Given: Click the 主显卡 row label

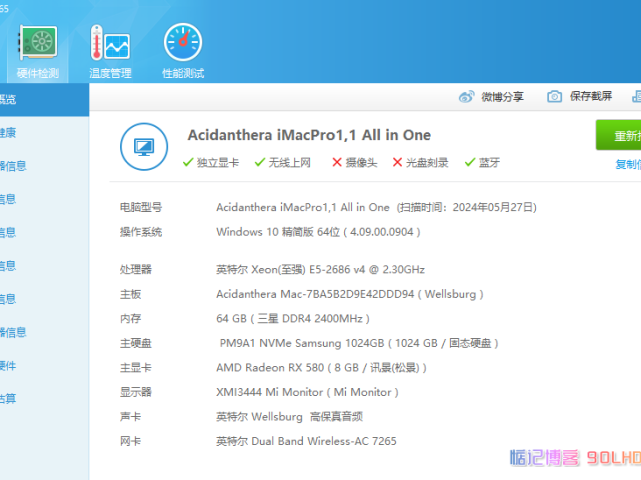Looking at the screenshot, I should [x=135, y=368].
